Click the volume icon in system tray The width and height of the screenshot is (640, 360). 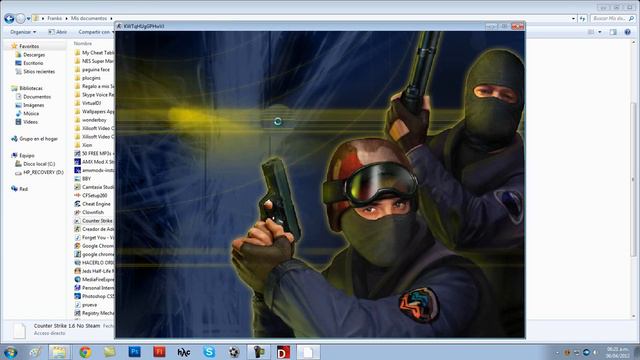[x=596, y=352]
